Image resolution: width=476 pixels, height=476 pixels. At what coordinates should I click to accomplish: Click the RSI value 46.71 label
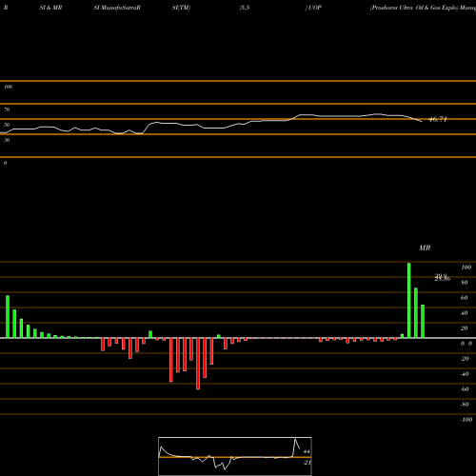pos(438,119)
